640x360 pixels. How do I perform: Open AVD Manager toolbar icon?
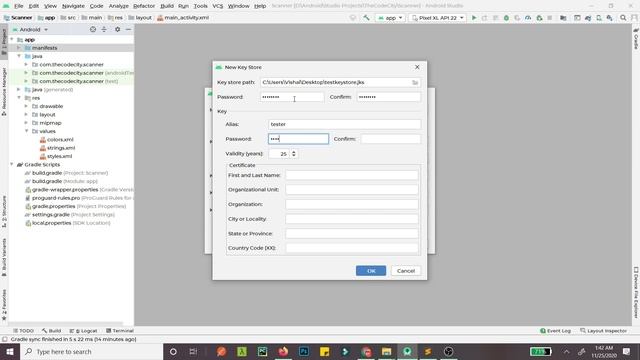(x=599, y=18)
